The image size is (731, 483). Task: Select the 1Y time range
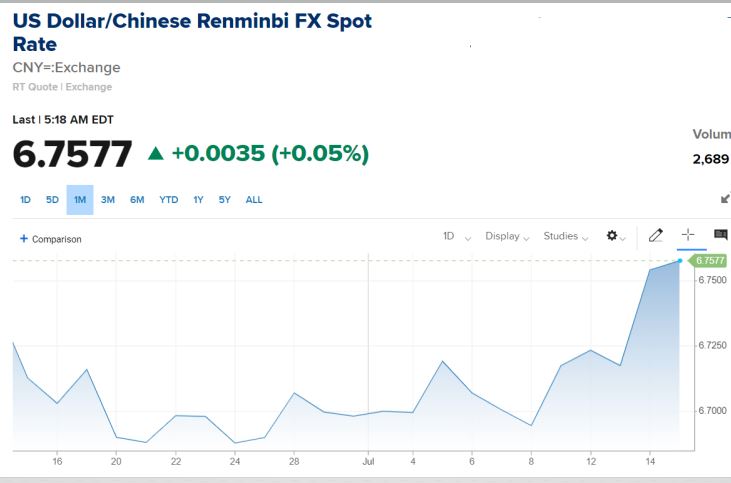(x=198, y=200)
